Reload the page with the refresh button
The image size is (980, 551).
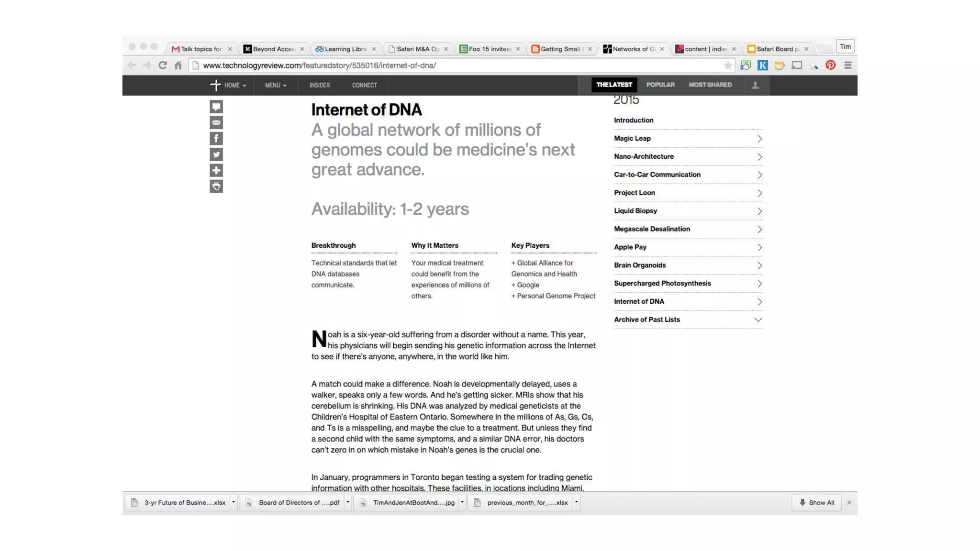[x=163, y=66]
